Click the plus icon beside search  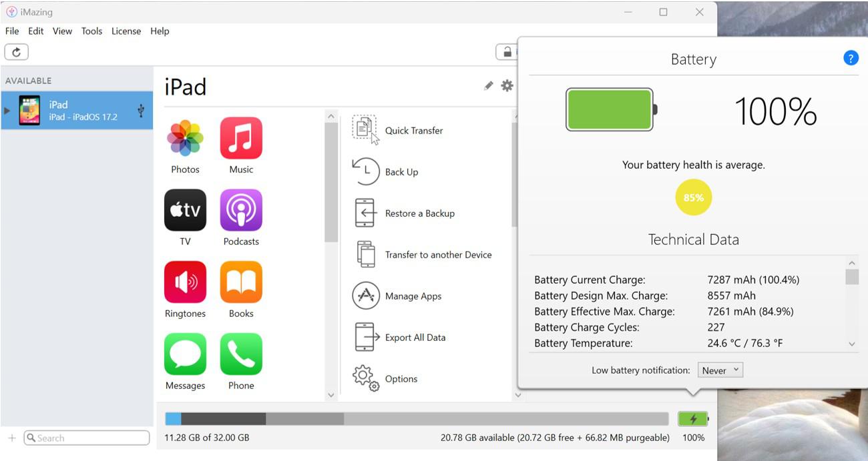(x=11, y=438)
